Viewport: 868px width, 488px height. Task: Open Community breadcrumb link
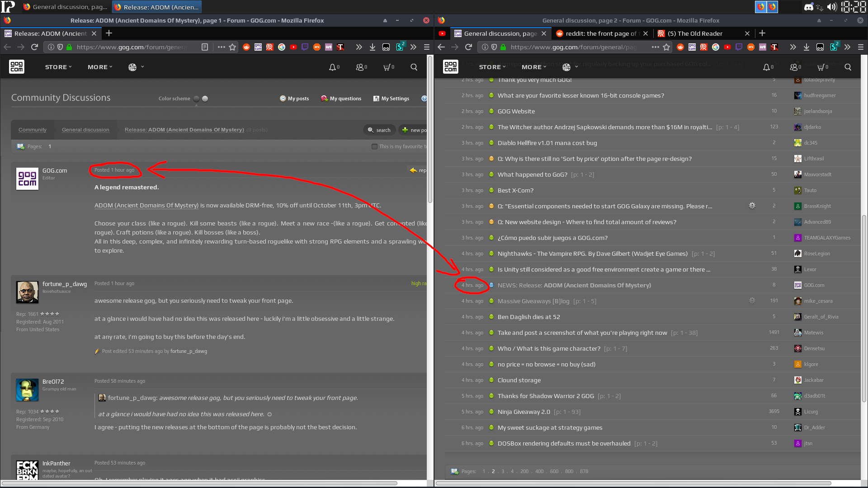click(x=33, y=130)
